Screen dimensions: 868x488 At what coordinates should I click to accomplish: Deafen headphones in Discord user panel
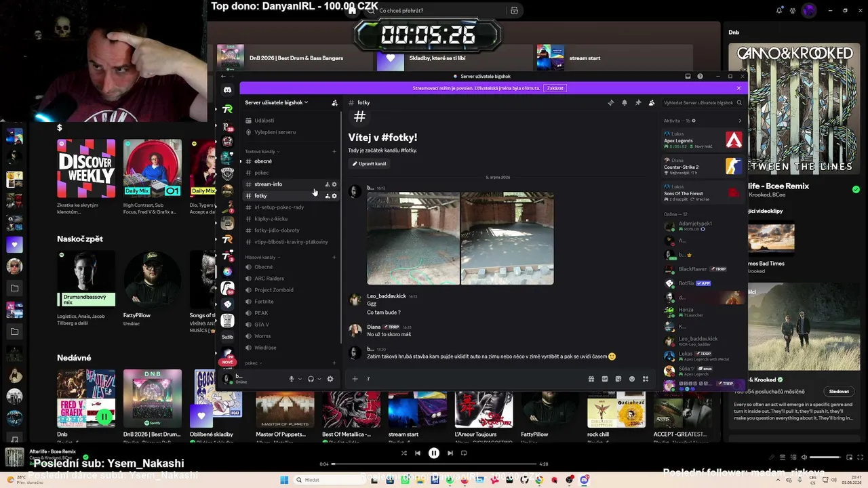coord(311,379)
